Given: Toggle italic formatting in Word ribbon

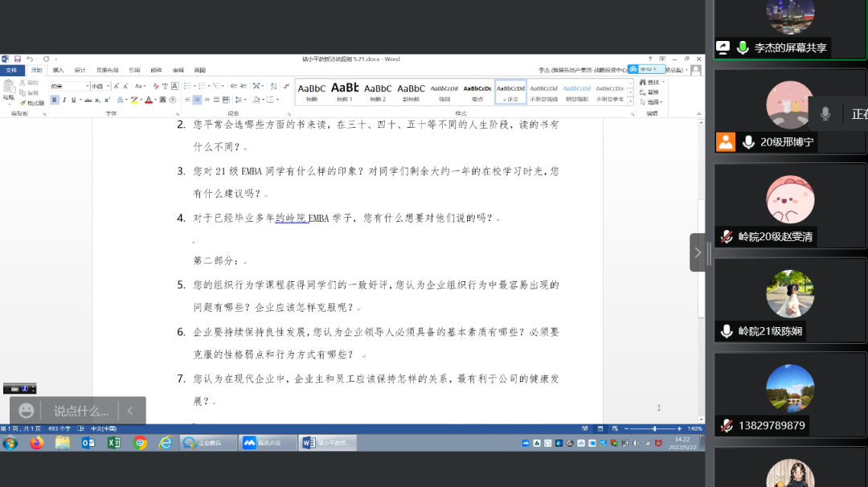Looking at the screenshot, I should [x=64, y=100].
